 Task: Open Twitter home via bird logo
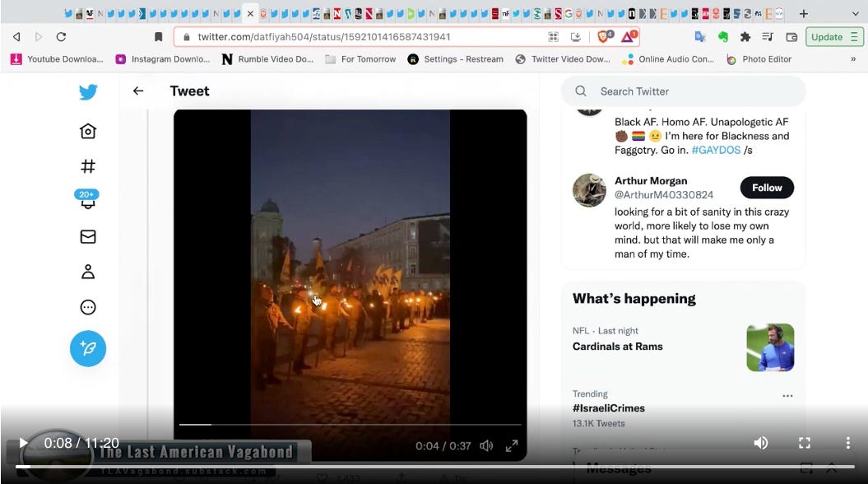point(88,92)
